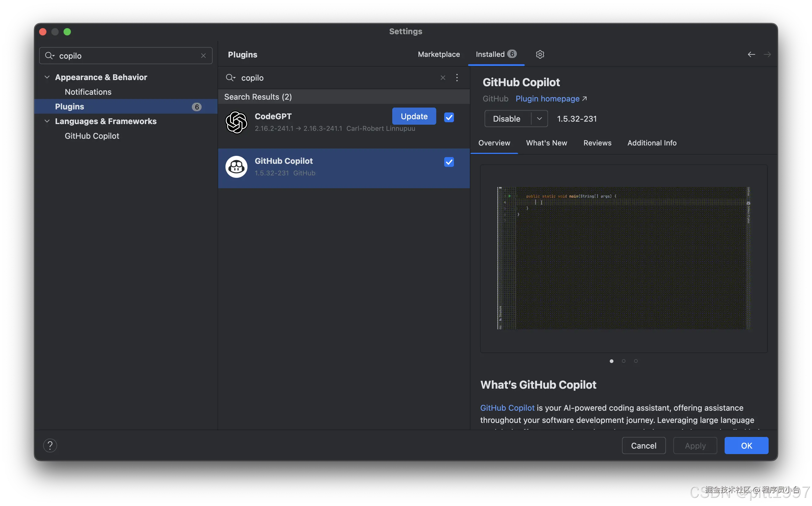Open the plugin search options menu

[x=457, y=78]
